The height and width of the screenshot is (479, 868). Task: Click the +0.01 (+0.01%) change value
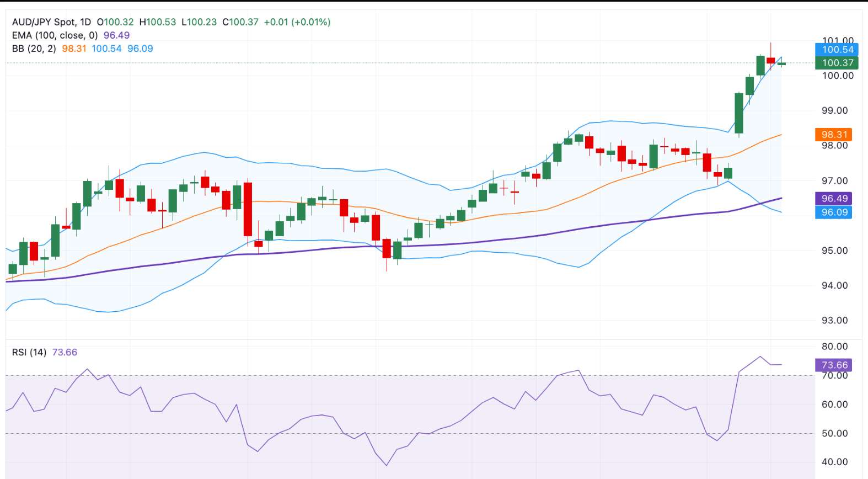[x=297, y=22]
